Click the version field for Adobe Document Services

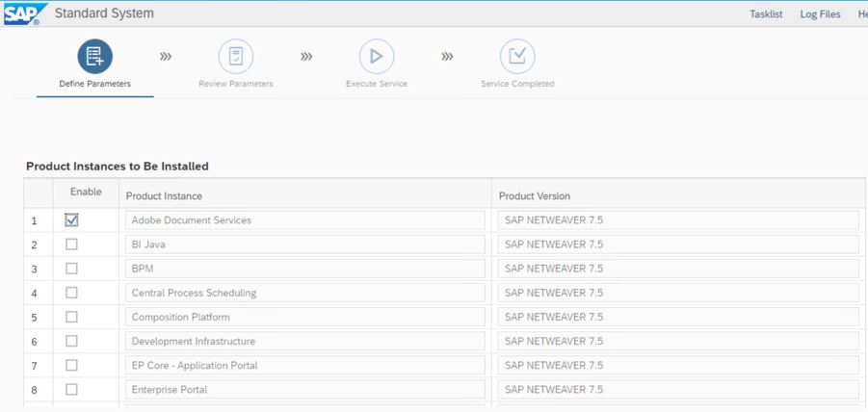(678, 220)
